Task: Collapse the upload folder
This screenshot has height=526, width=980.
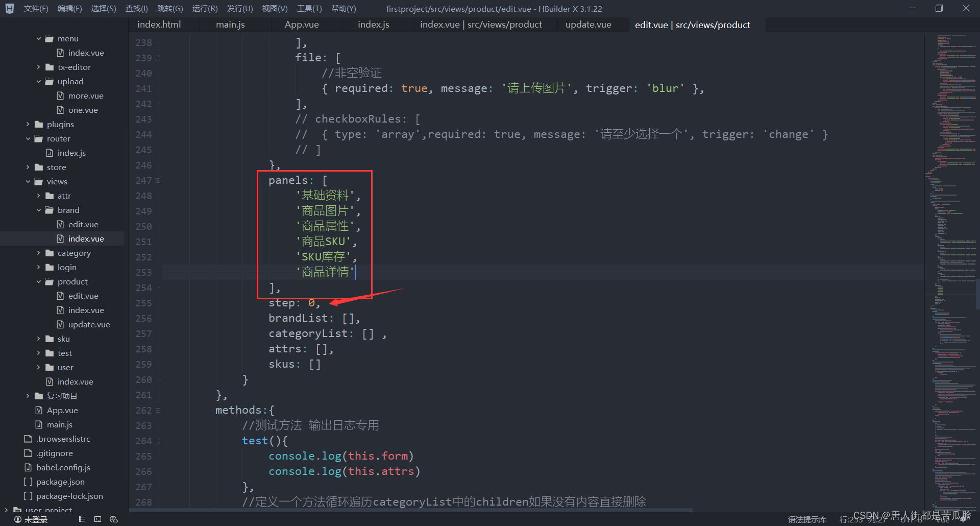Action: pos(38,81)
